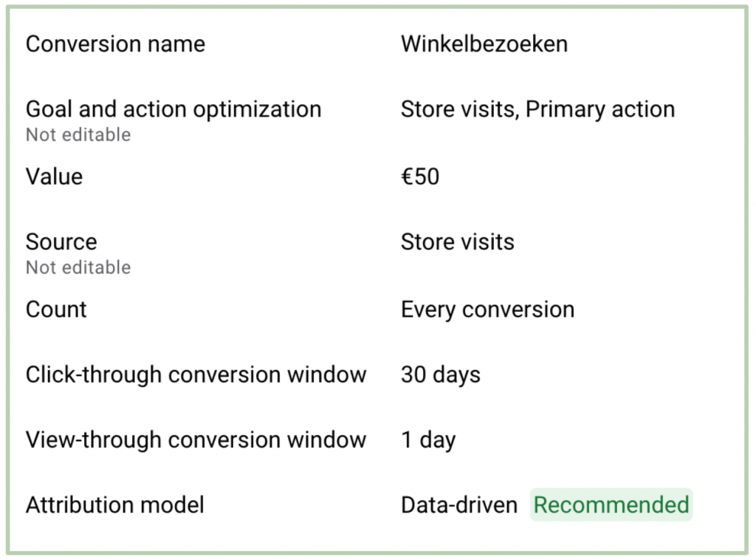Image resolution: width=756 pixels, height=560 pixels.
Task: Click the Conversion name label
Action: pyautogui.click(x=115, y=44)
